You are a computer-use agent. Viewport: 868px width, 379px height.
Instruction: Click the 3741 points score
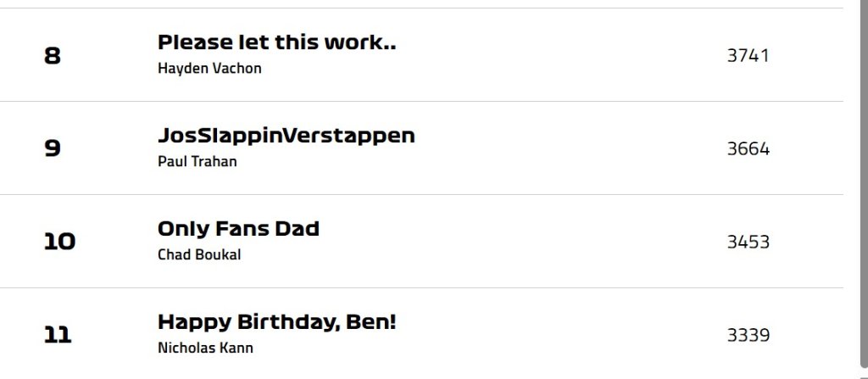click(x=748, y=56)
